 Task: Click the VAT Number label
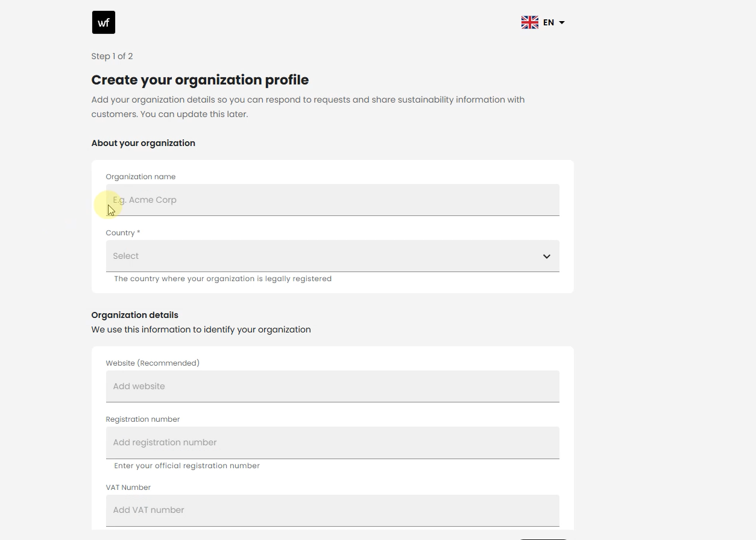click(128, 488)
